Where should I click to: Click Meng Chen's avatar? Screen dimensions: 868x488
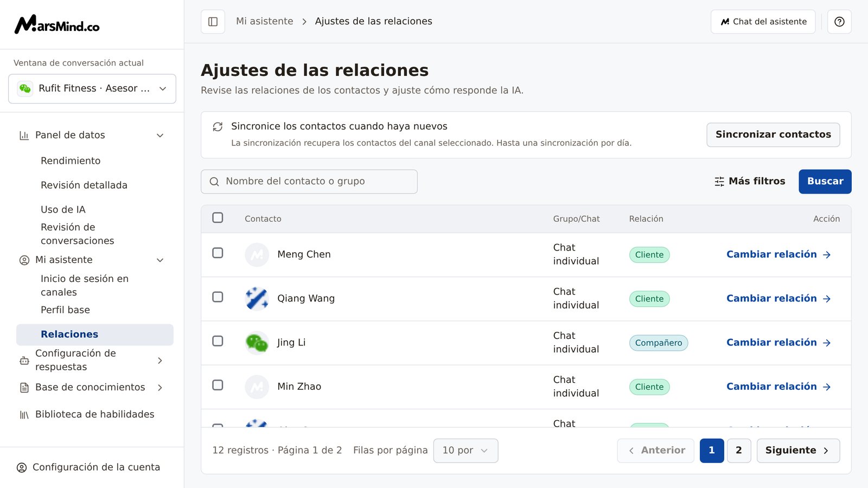click(x=257, y=255)
